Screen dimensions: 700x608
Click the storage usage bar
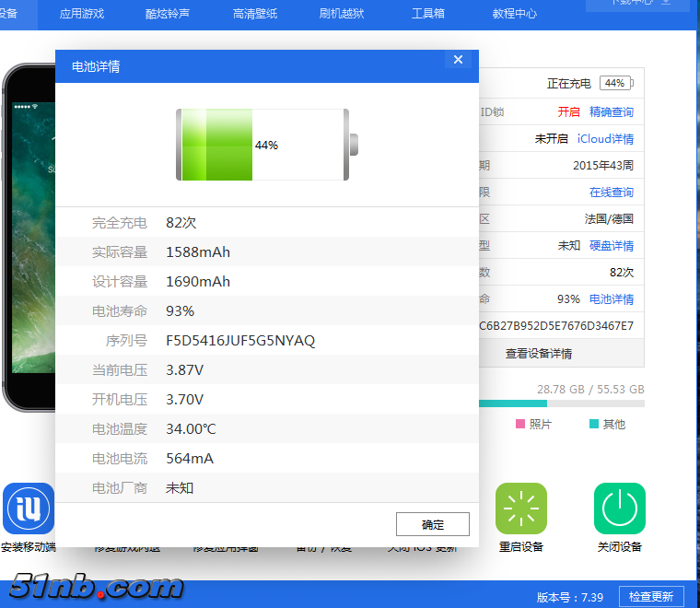click(560, 403)
